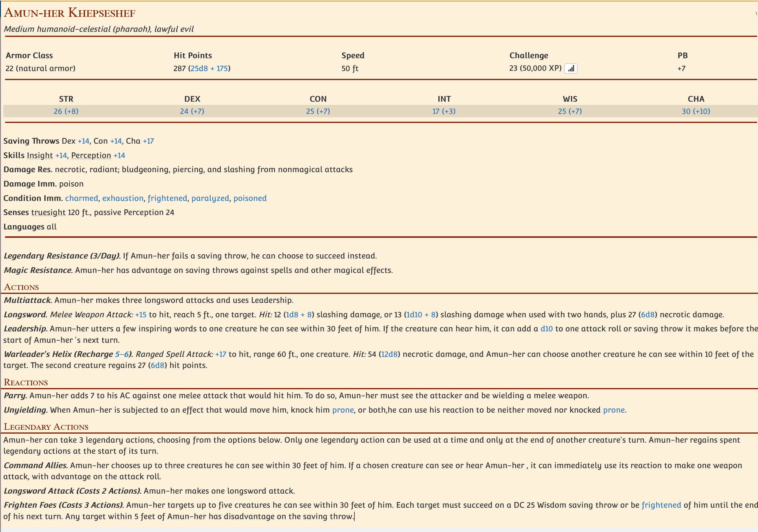Roll the Longsword +15 to hit
This screenshot has width=758, height=532.
coord(141,315)
